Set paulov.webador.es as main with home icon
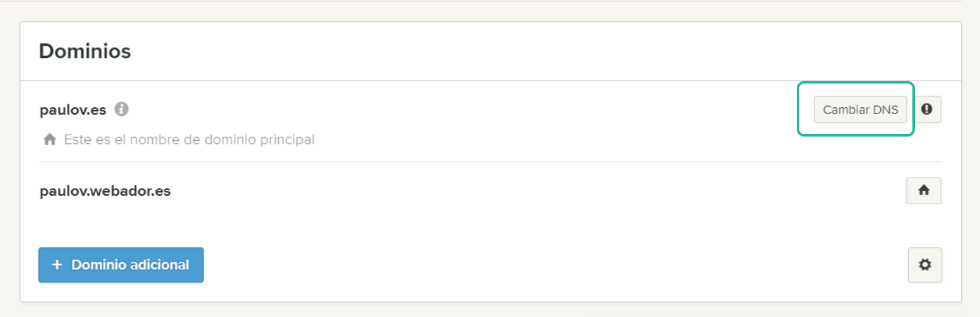The height and width of the screenshot is (317, 980). [x=923, y=190]
